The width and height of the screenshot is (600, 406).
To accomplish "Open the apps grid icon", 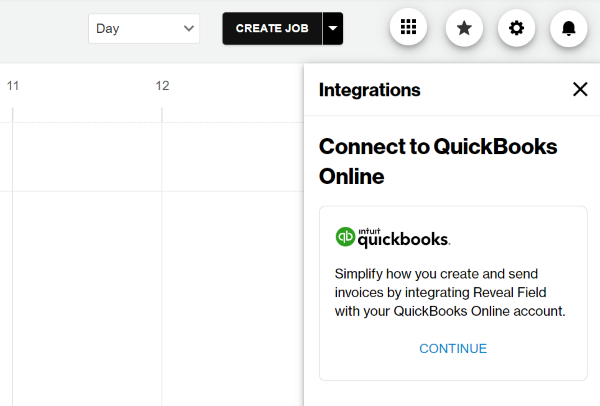I will pyautogui.click(x=408, y=28).
